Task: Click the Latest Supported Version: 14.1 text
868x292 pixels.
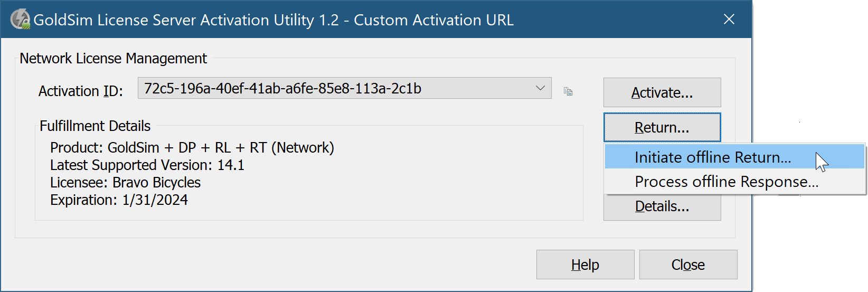Action: (147, 165)
